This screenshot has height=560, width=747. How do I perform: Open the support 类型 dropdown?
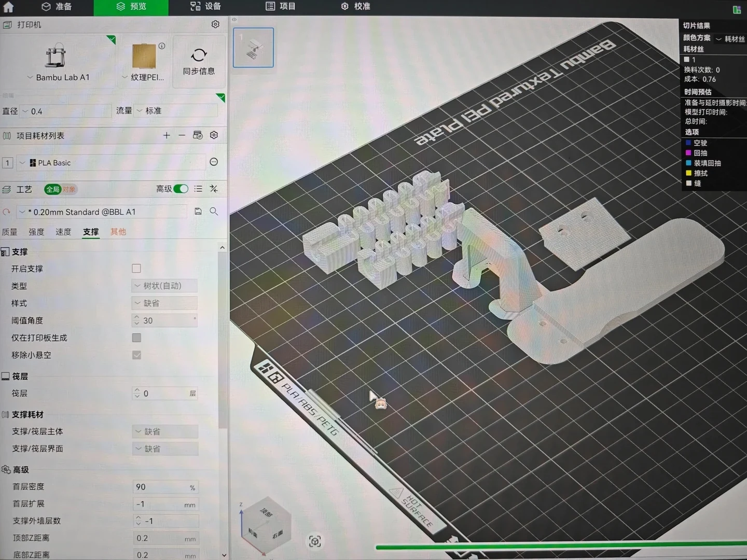click(x=164, y=286)
